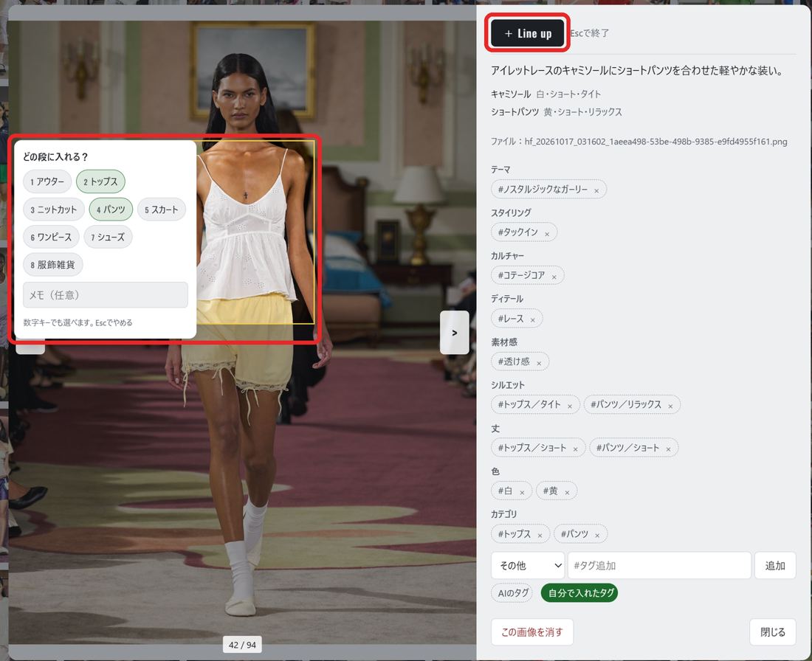Remove the #トップス／ショート length tag
812x661 pixels.
coord(575,449)
